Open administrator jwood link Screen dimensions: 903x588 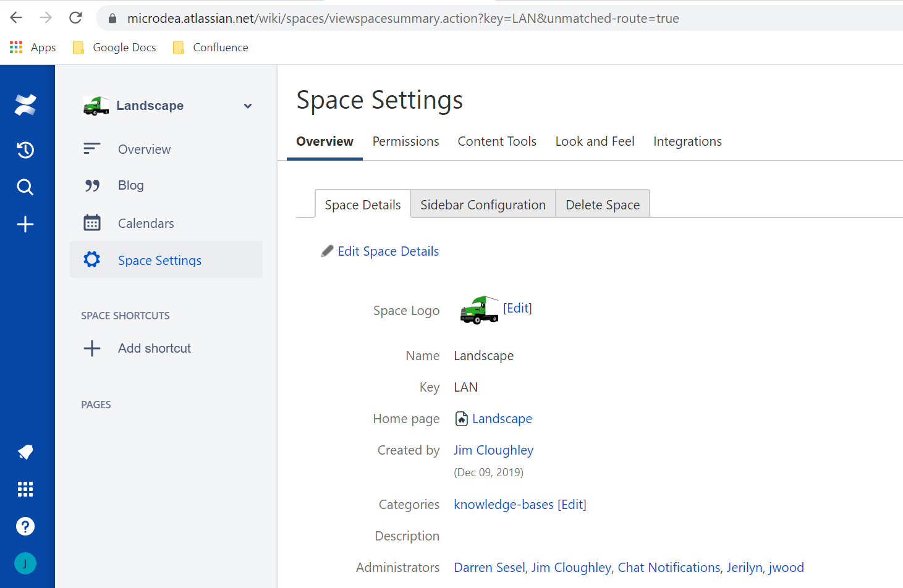(x=786, y=568)
